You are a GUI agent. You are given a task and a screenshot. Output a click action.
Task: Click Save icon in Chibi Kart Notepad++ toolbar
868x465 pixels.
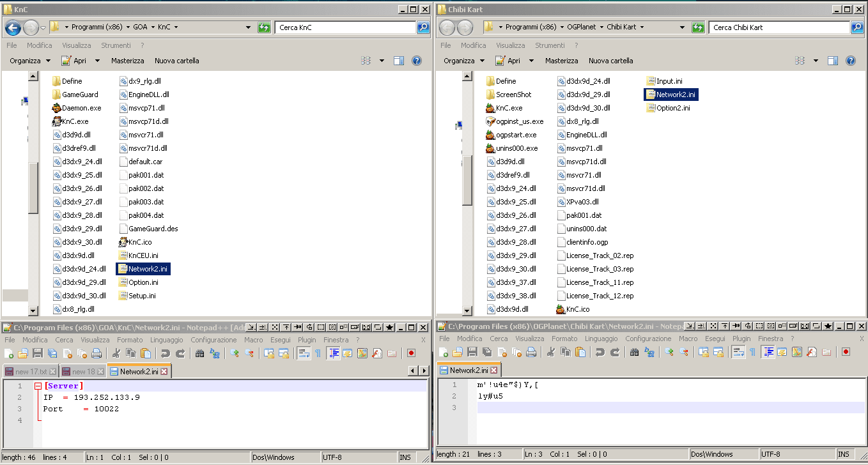(472, 353)
